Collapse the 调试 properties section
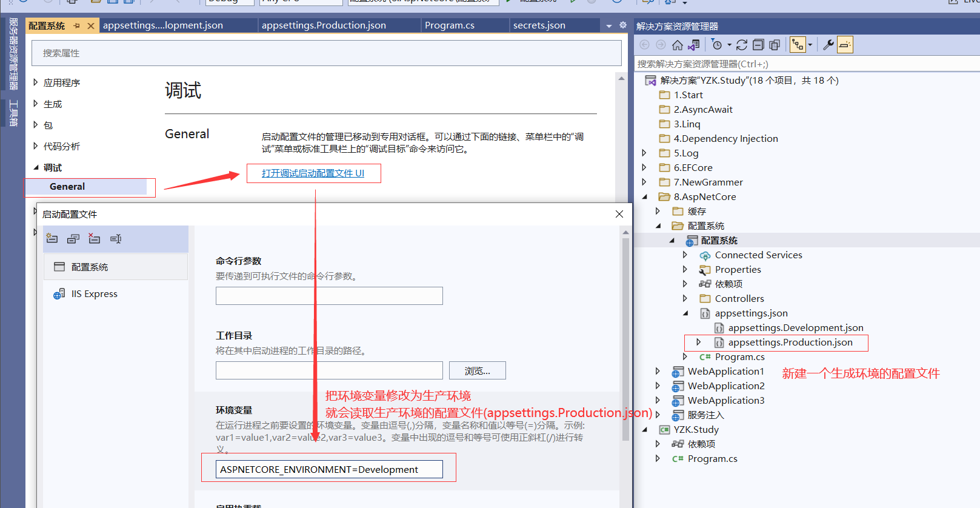The width and height of the screenshot is (980, 508). (36, 167)
